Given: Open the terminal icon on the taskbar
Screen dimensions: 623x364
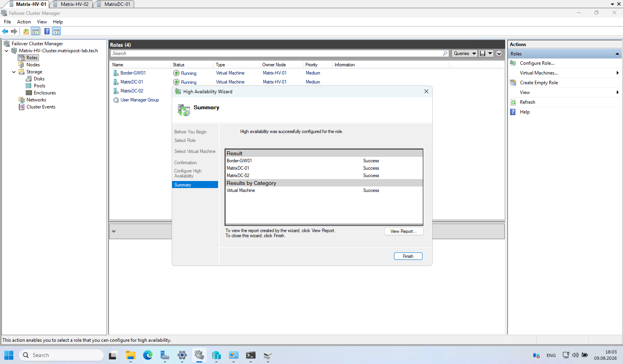Looking at the screenshot, I should tap(250, 355).
